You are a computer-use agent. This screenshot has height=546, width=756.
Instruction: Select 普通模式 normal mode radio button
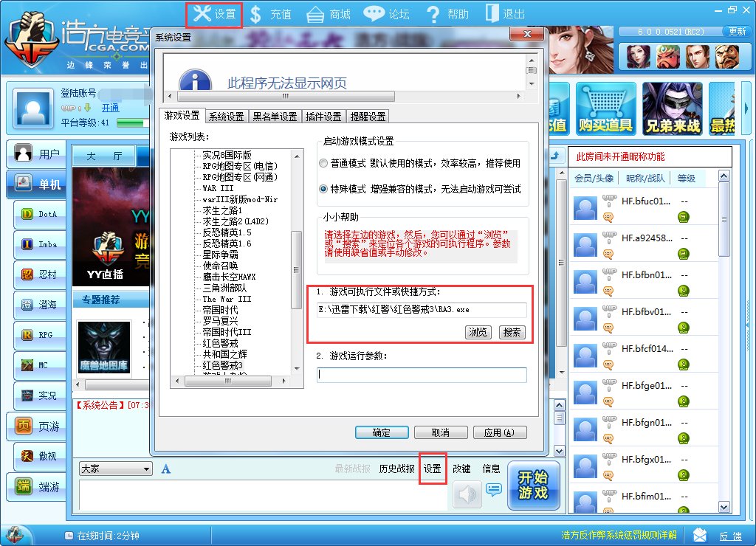pyautogui.click(x=323, y=163)
